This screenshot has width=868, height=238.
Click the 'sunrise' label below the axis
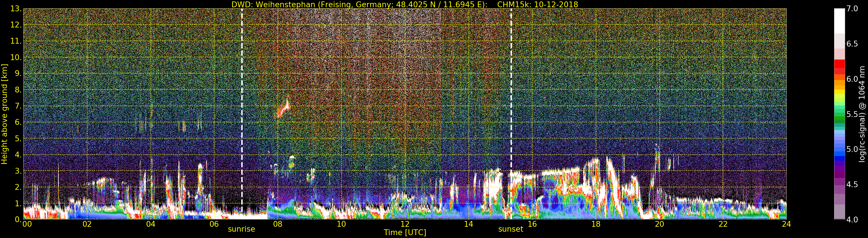pos(242,229)
